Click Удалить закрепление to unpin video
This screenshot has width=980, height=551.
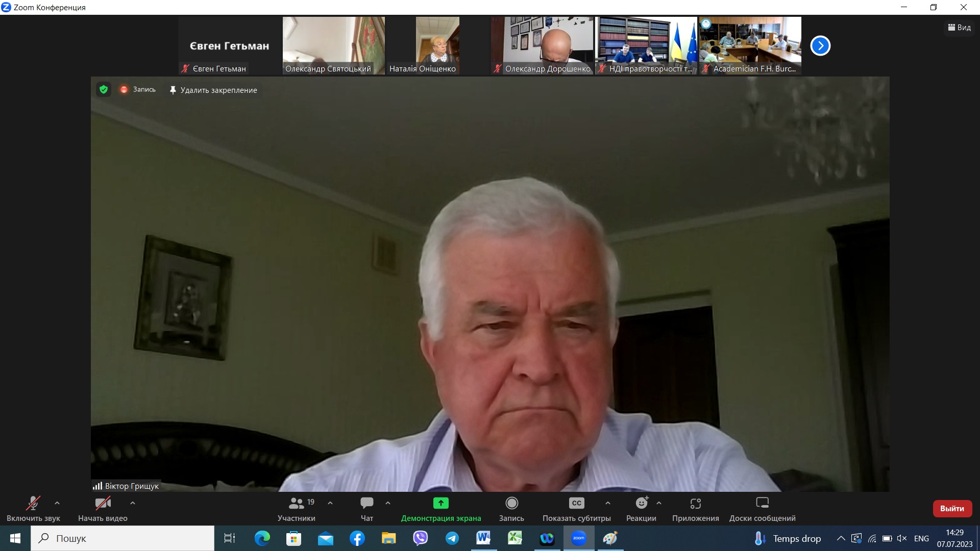click(x=214, y=90)
